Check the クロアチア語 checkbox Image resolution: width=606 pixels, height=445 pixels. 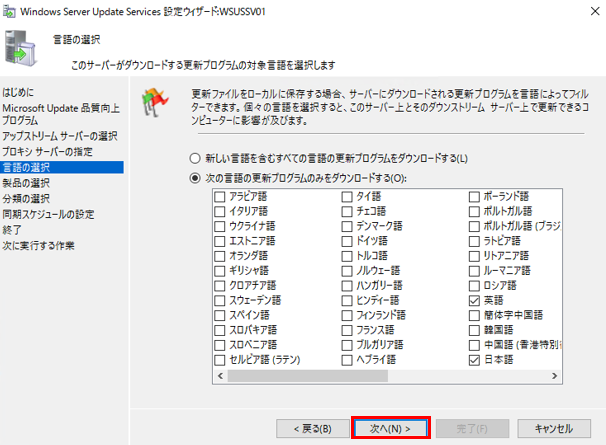220,286
